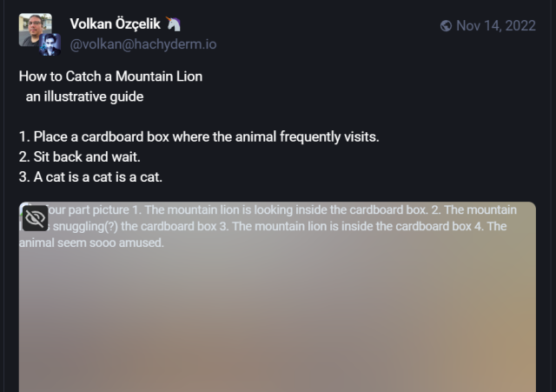The image size is (556, 392).
Task: Click the "an illustrative guide" subtitle text
Action: 84,96
